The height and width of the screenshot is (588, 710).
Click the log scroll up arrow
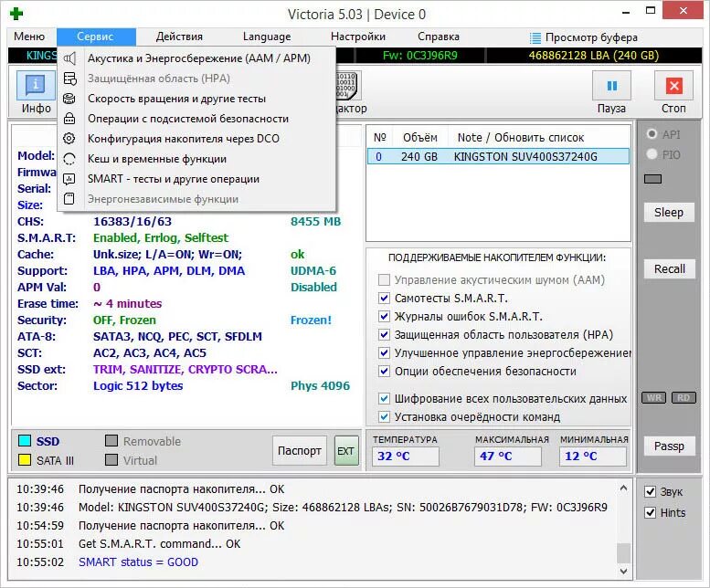click(x=623, y=488)
